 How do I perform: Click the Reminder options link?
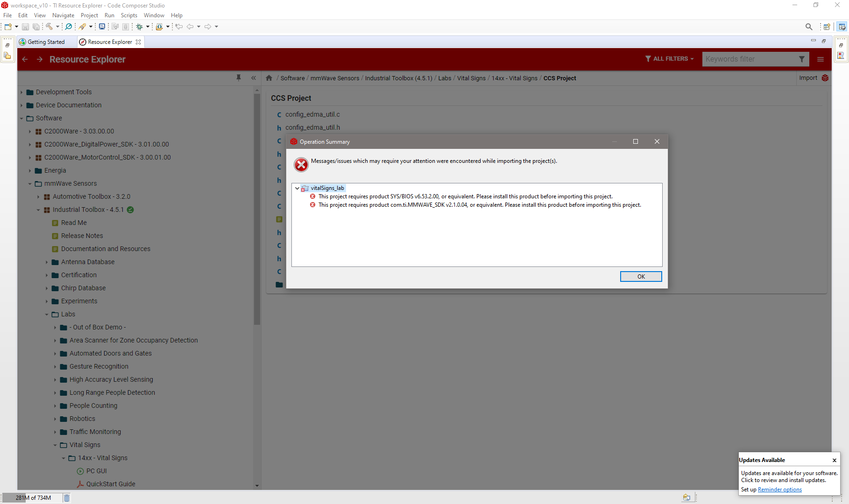point(779,490)
